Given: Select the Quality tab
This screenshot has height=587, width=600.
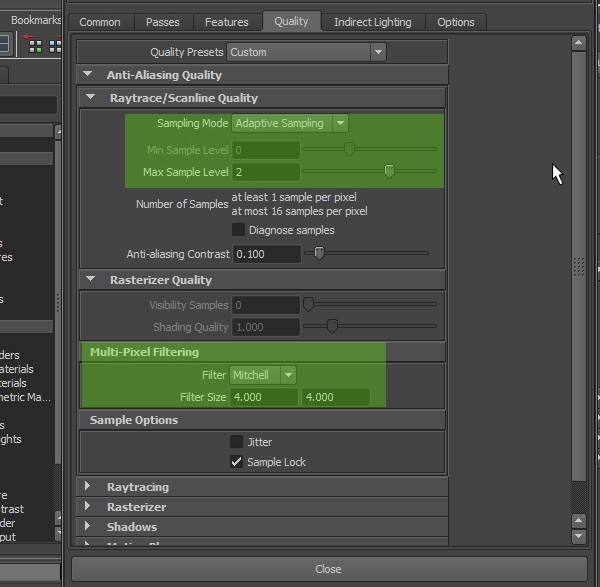Looking at the screenshot, I should 291,21.
